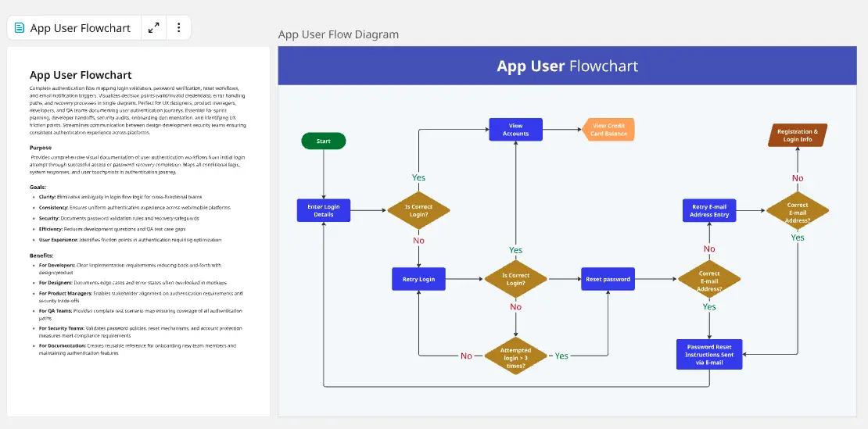The width and height of the screenshot is (868, 429).
Task: Click the App User Flow Diagram label
Action: [x=339, y=34]
